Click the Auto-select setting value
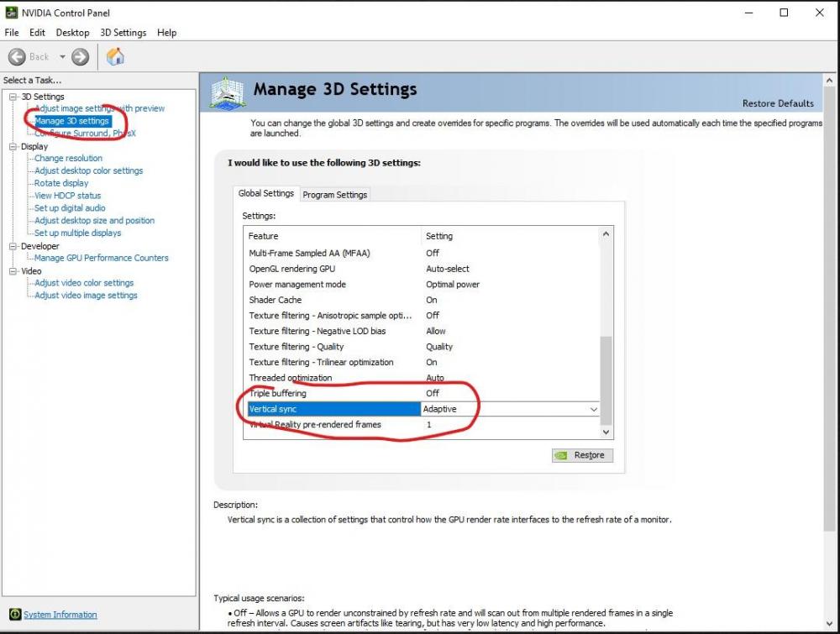 448,269
